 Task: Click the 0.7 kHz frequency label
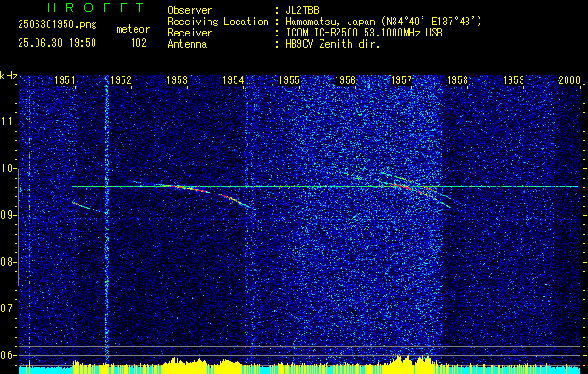(7, 309)
